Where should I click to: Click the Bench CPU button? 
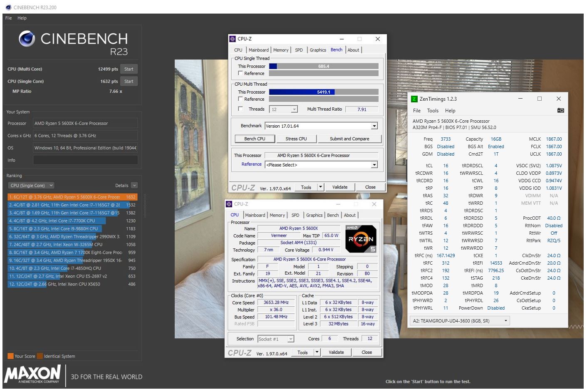(x=255, y=139)
